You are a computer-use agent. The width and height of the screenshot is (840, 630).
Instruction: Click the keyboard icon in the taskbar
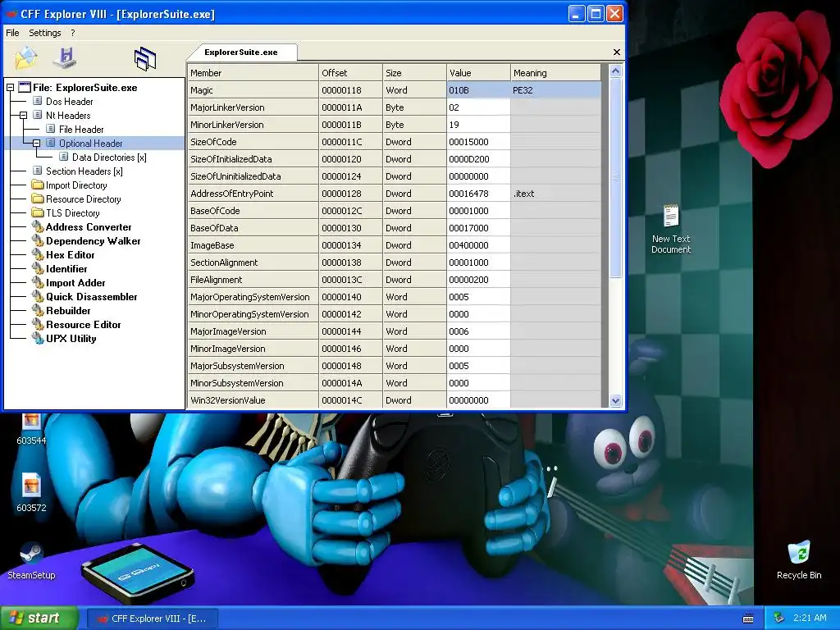click(x=748, y=619)
